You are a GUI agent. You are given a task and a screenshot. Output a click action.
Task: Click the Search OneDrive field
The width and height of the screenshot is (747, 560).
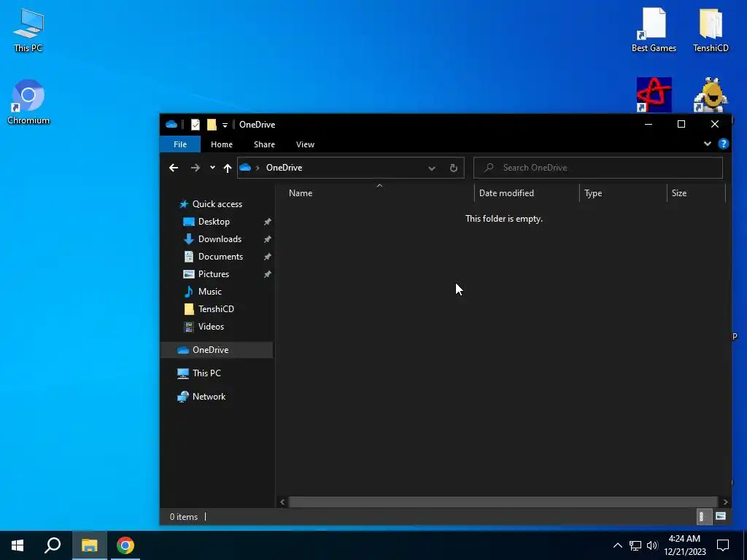(x=598, y=168)
